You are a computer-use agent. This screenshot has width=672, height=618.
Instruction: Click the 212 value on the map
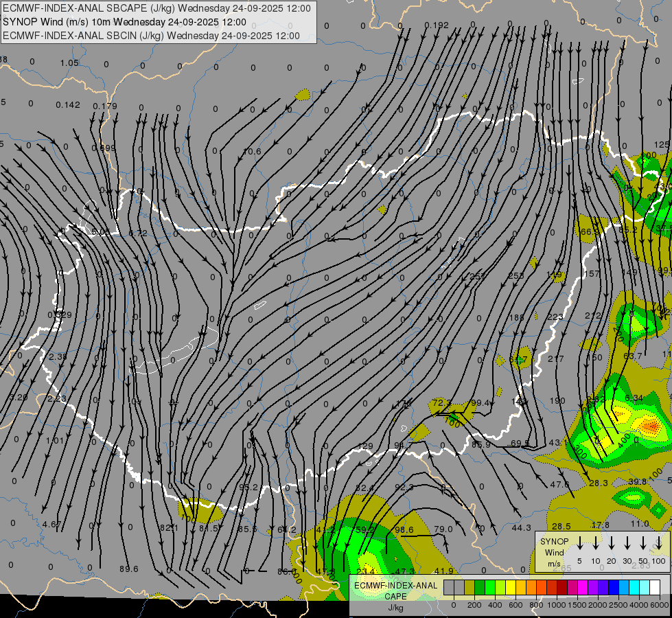click(593, 316)
